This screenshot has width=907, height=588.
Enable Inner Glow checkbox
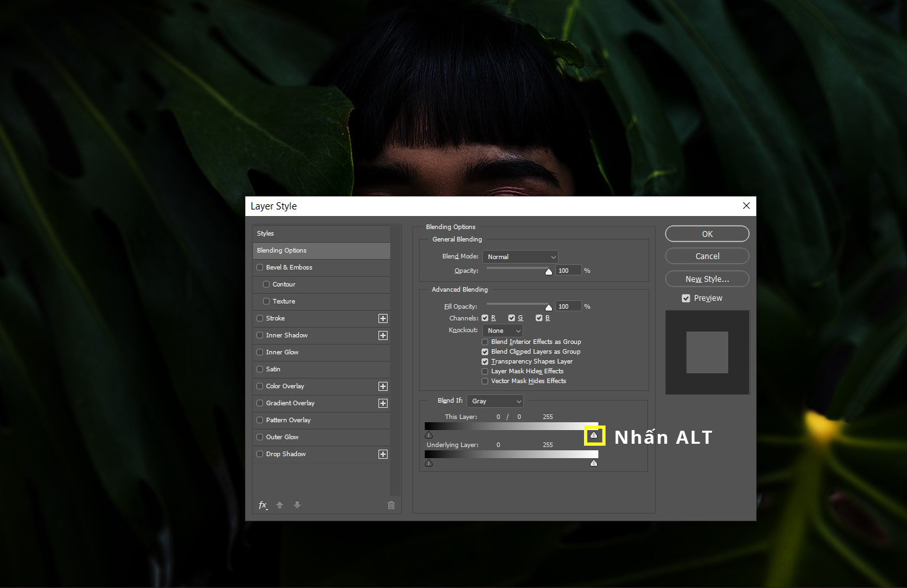(260, 352)
